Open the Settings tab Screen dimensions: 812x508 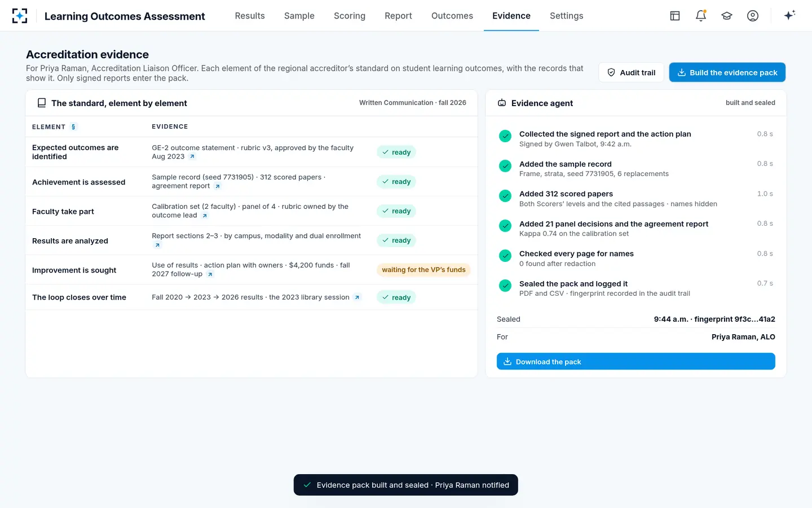click(567, 16)
